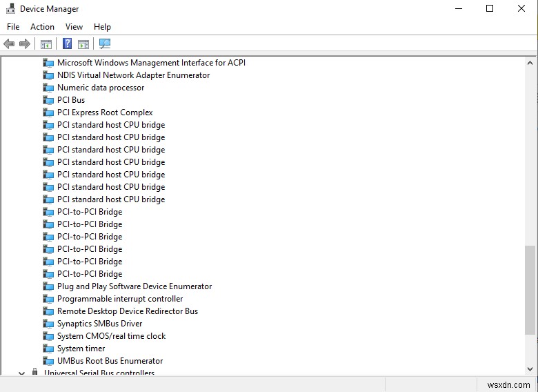Click the USB icon beside Universal Serial Bus controllers
Screen dimensions: 538x392
point(34,371)
